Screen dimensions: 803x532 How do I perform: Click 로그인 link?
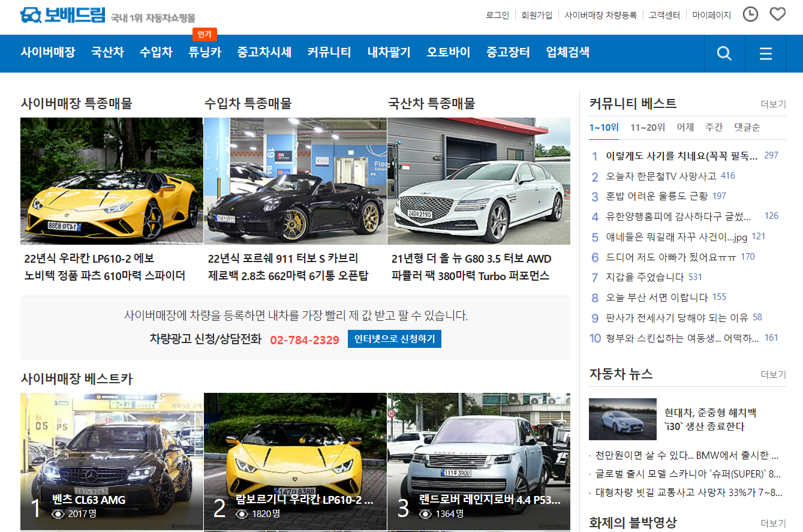498,15
